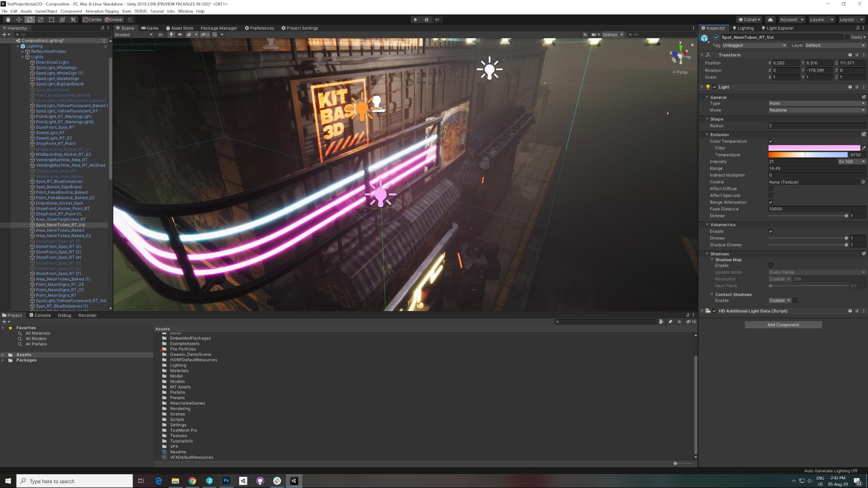Open Mode dropdown showing Realtime

(x=817, y=110)
